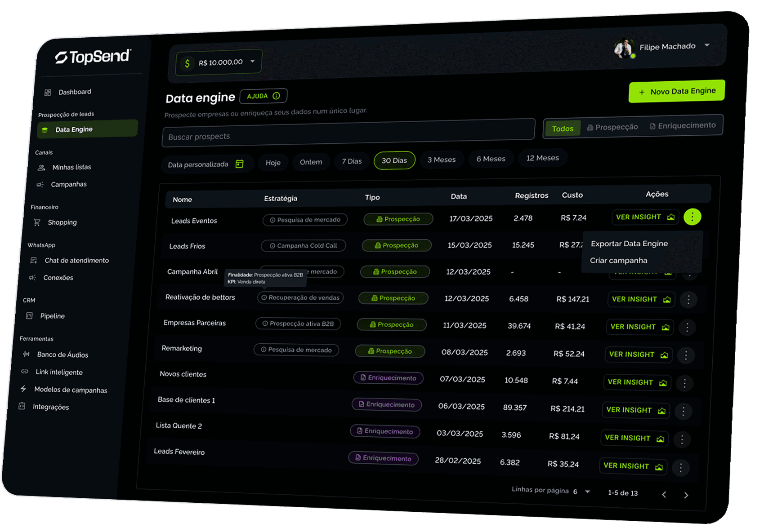Click the Minhas listas people icon
Image resolution: width=764 pixels, height=532 pixels.
pyautogui.click(x=41, y=168)
